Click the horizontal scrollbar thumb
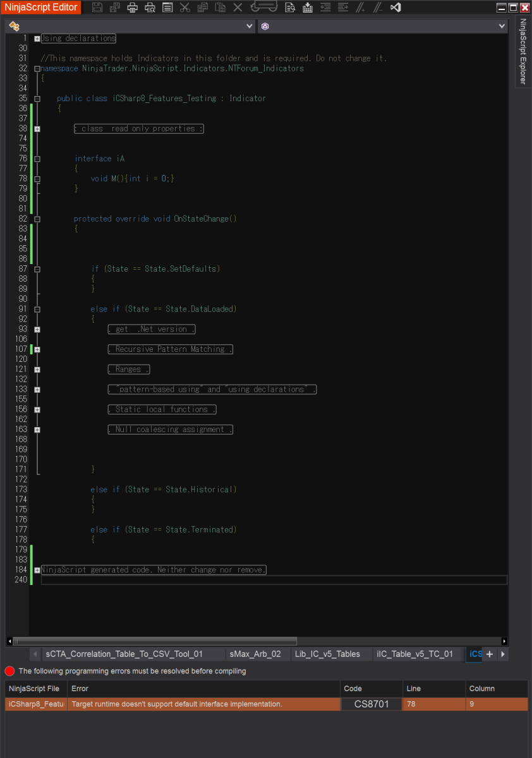Image resolution: width=532 pixels, height=758 pixels. pyautogui.click(x=155, y=641)
